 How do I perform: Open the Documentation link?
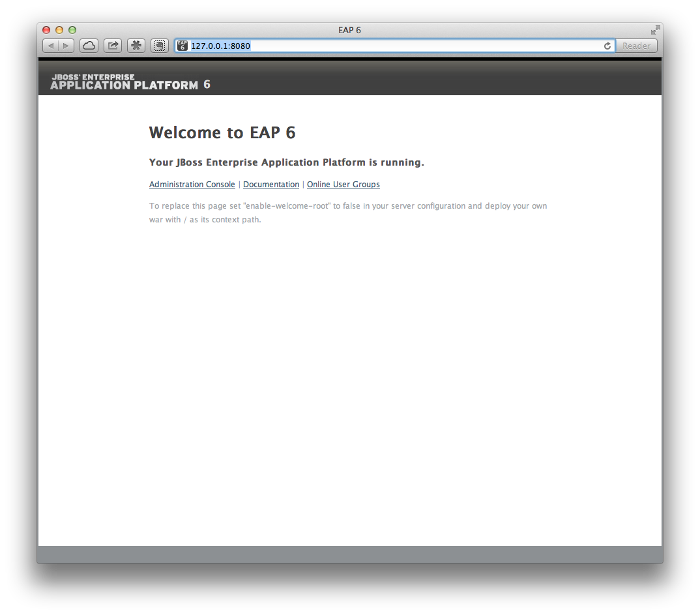coord(271,184)
